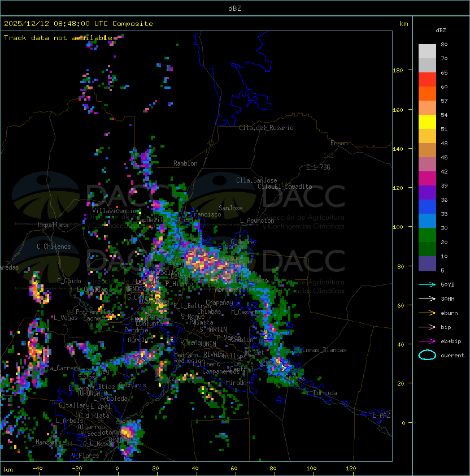Click the '65' value on the color scale
Screen dimensions: 470x476
444,72
